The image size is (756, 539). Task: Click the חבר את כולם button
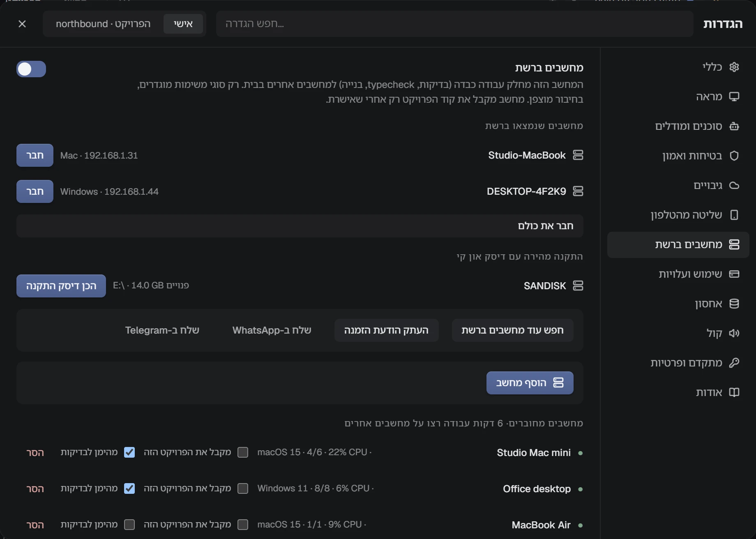[x=300, y=226]
